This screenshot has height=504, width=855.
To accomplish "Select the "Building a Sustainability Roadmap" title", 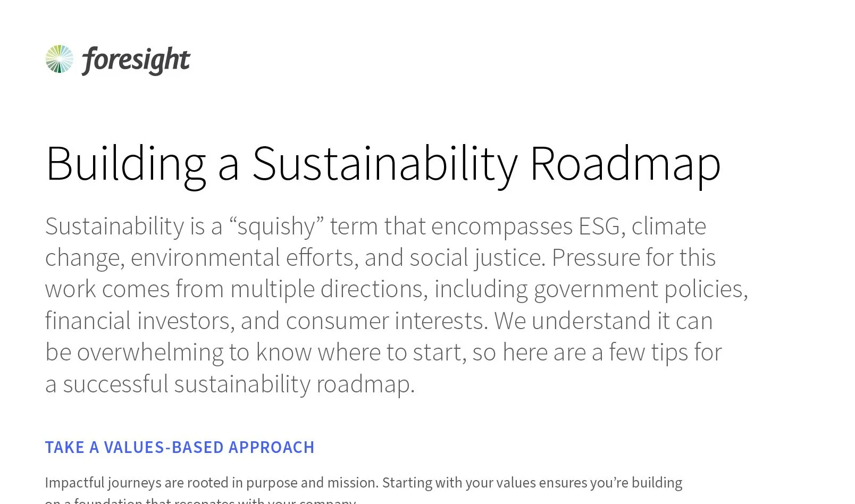I will tap(383, 164).
